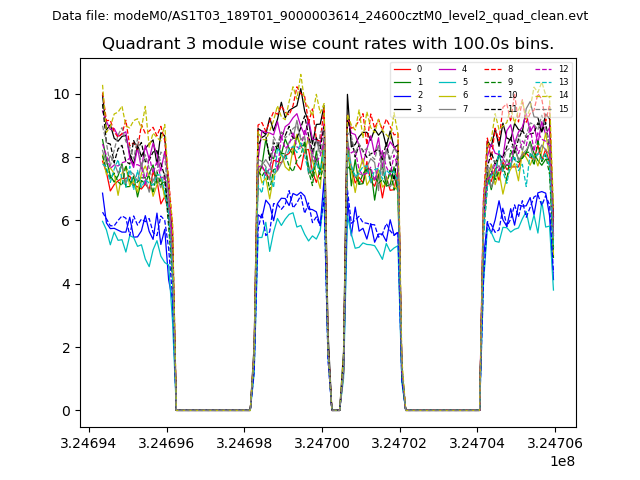This screenshot has height=480, width=640.
Task: Click the x-axis tick label 3.24700
Action: point(322,443)
